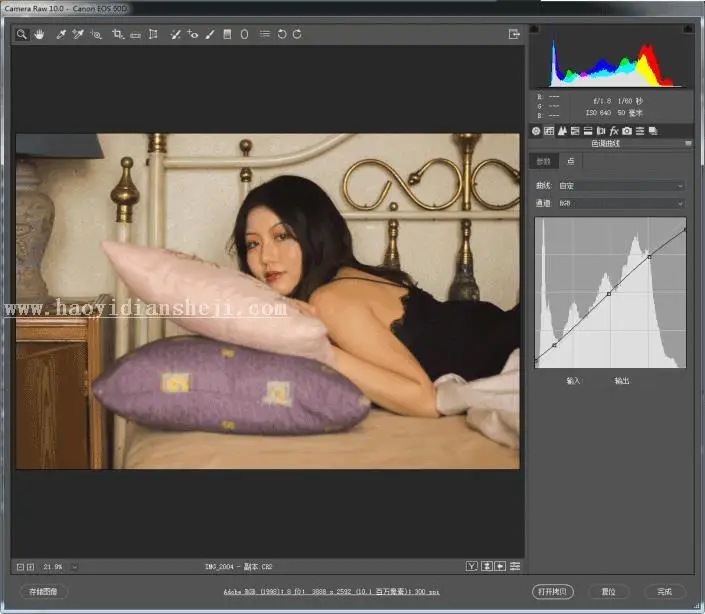Select the Targeted Adjustment tool
This screenshot has width=705, height=614.
[96, 34]
